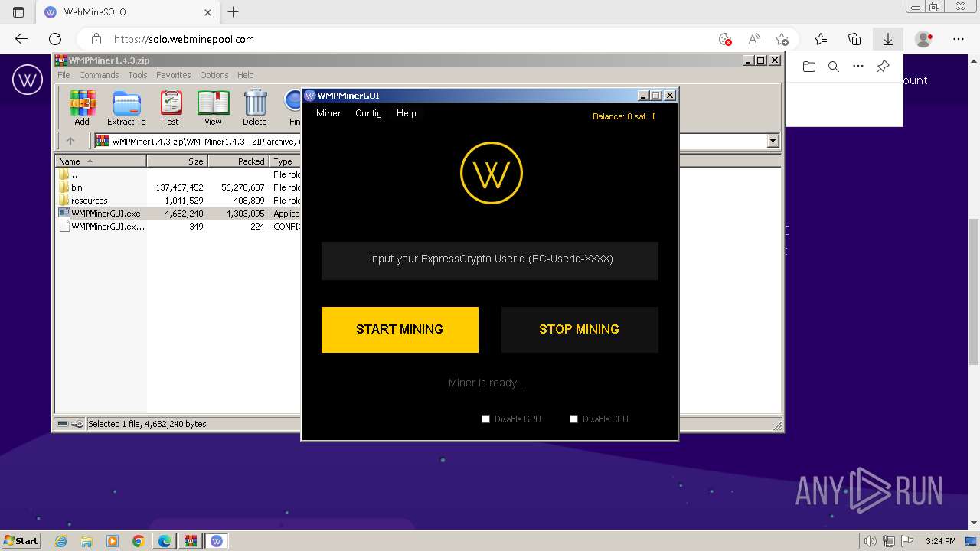Click the Delete icon in WinRAR toolbar
The image size is (980, 551).
(x=255, y=107)
